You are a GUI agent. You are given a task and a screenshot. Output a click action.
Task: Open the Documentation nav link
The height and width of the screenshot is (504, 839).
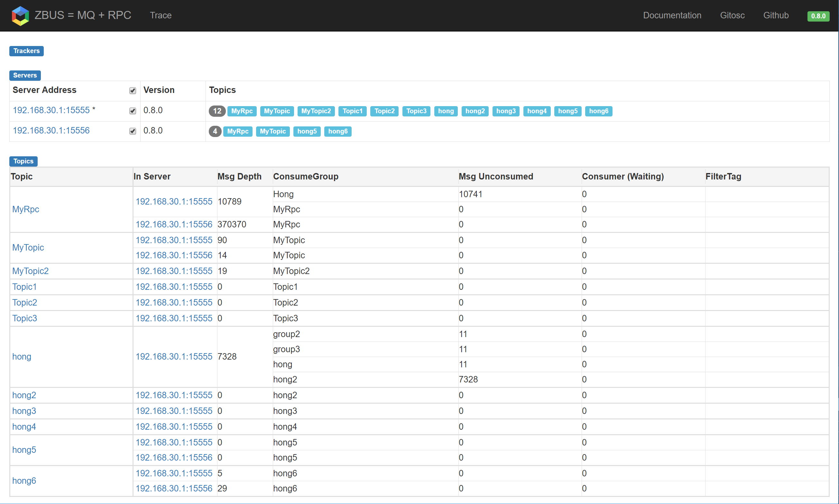672,15
